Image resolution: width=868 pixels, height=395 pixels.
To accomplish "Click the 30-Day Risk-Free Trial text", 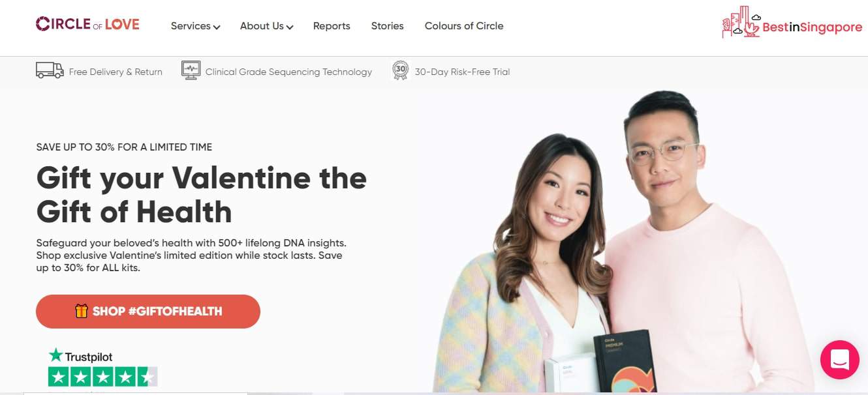I will coord(462,72).
